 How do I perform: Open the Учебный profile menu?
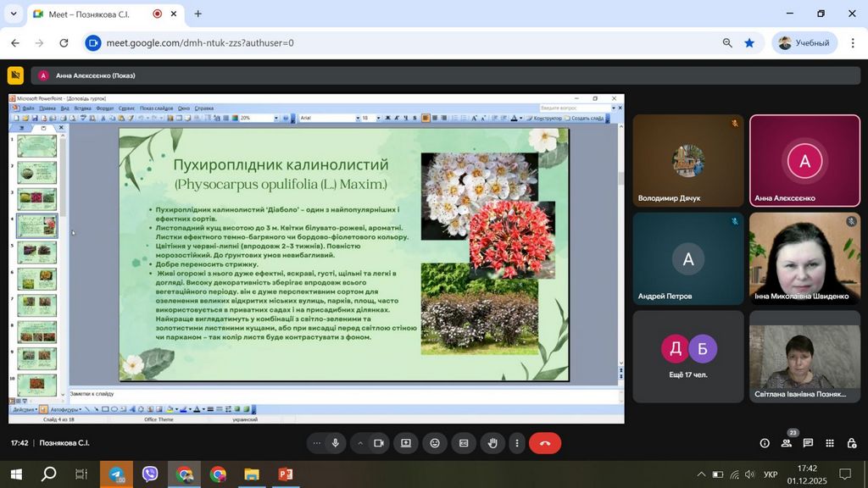tap(804, 42)
